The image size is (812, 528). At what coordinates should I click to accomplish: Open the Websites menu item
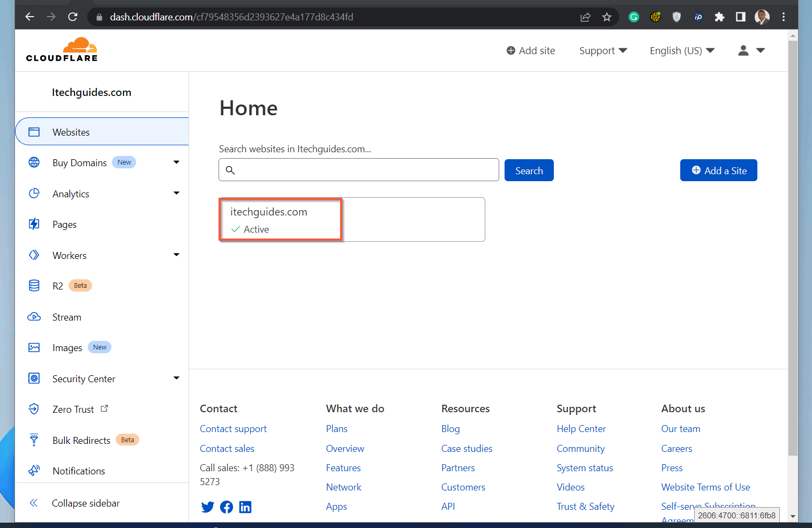pyautogui.click(x=102, y=132)
